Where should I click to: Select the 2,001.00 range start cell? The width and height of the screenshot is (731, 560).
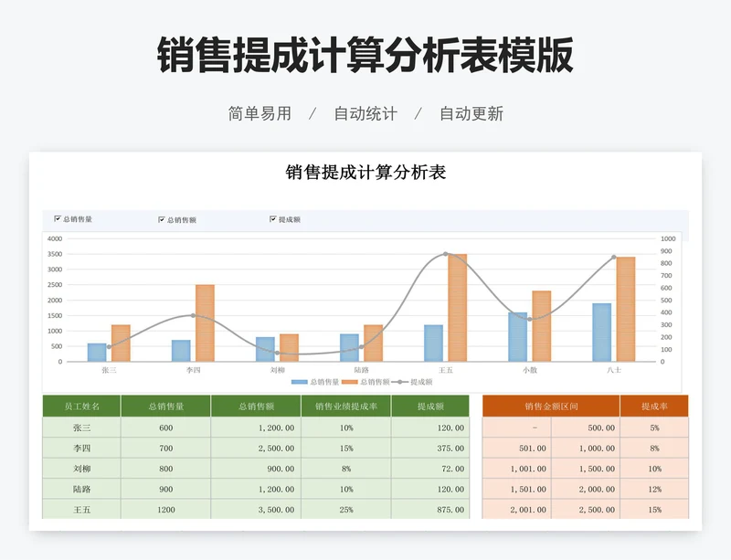516,509
